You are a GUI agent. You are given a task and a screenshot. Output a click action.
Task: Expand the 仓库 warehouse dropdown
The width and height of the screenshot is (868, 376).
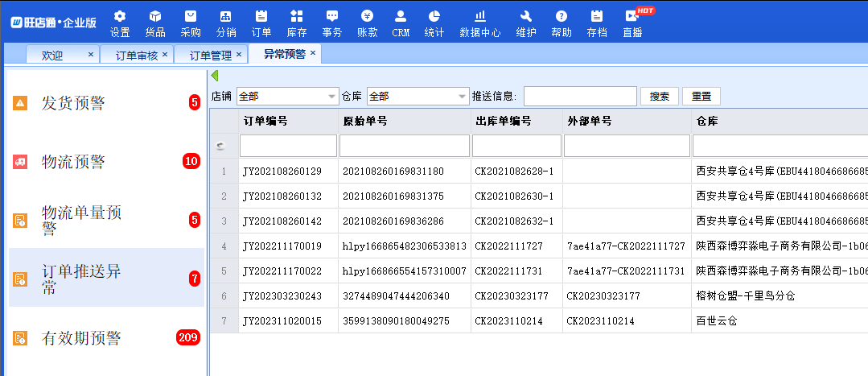[x=462, y=97]
